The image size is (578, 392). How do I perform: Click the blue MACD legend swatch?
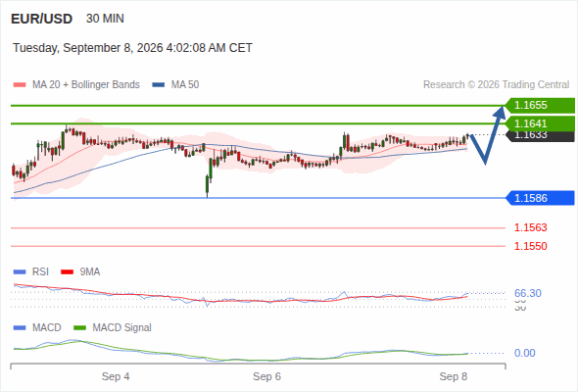pyautogui.click(x=20, y=328)
